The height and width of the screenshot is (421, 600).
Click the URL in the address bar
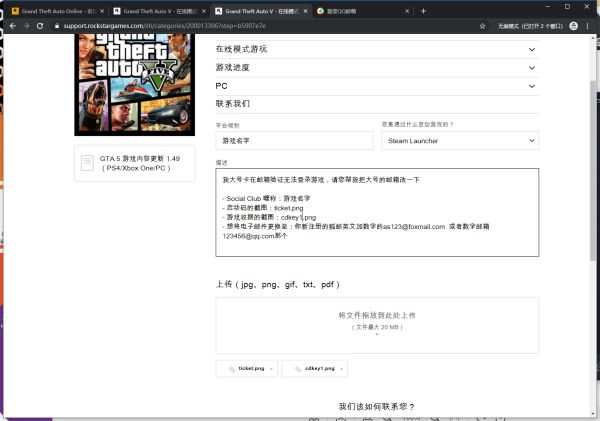(165, 26)
